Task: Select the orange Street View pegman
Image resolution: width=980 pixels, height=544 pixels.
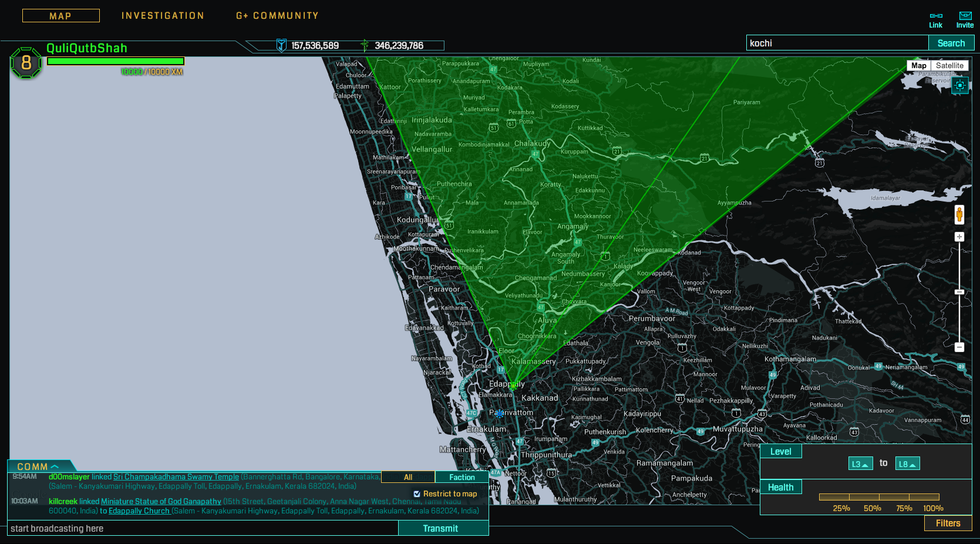Action: pyautogui.click(x=959, y=214)
